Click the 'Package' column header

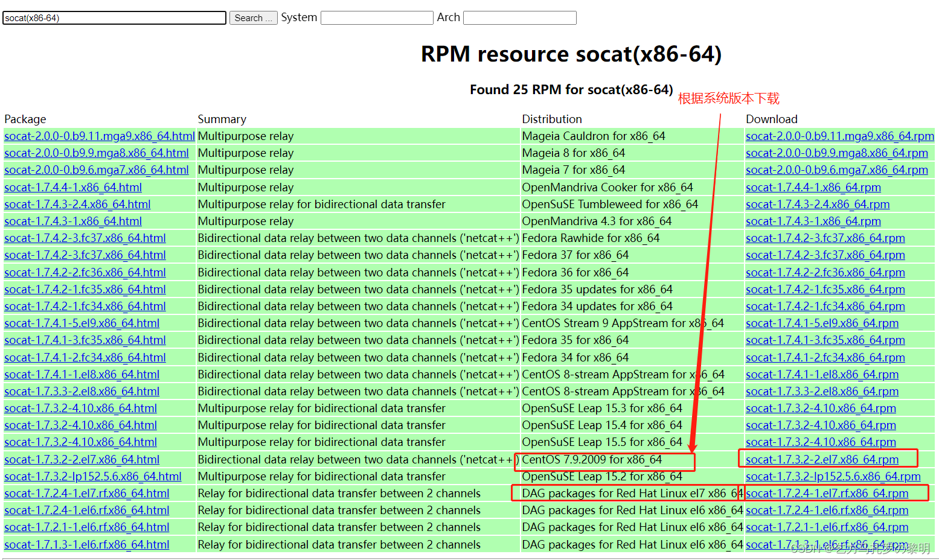pos(25,119)
